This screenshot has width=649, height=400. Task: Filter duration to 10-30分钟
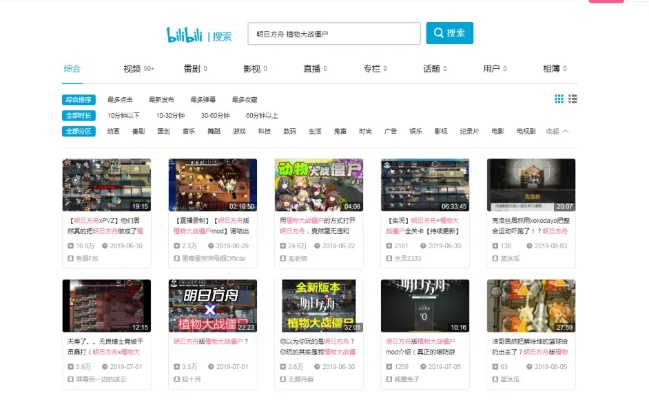coord(171,116)
